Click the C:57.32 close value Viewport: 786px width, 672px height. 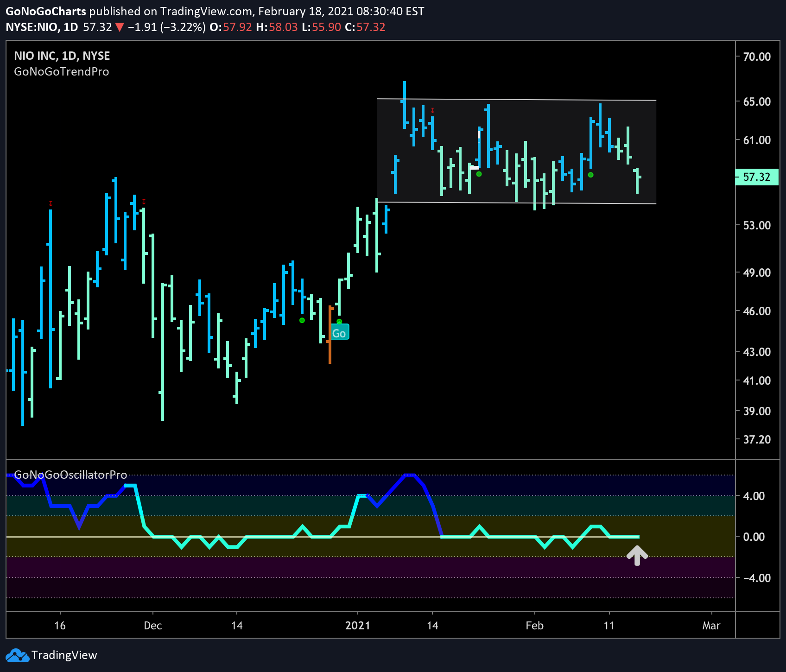365,27
